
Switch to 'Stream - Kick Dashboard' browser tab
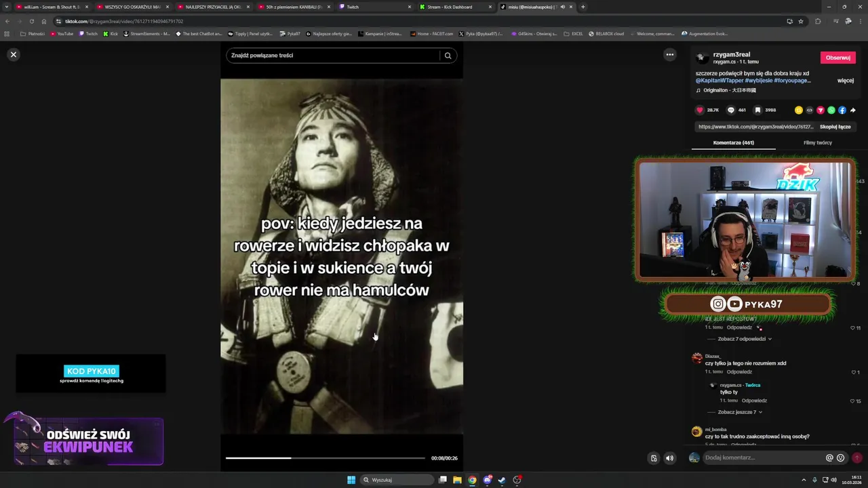[456, 7]
